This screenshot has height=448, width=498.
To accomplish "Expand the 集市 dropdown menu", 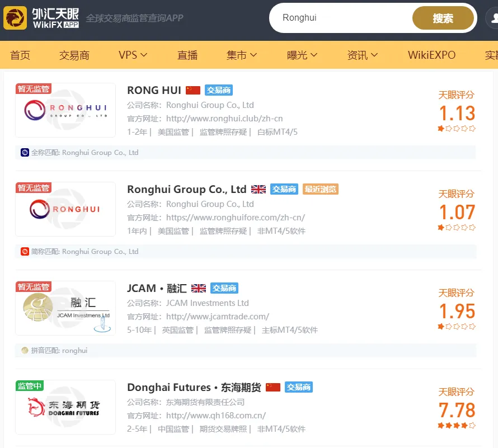I will [241, 55].
